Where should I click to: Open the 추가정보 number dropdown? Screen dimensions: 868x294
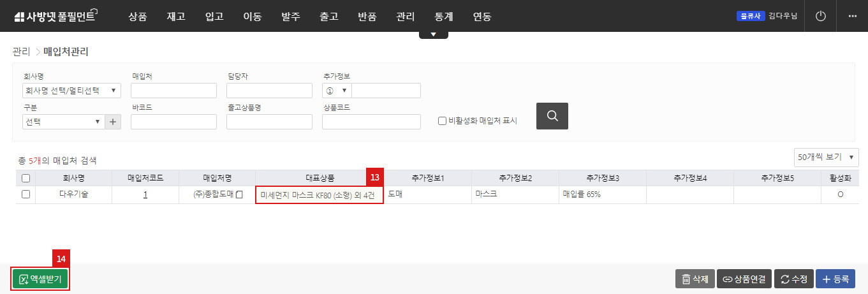pyautogui.click(x=336, y=91)
